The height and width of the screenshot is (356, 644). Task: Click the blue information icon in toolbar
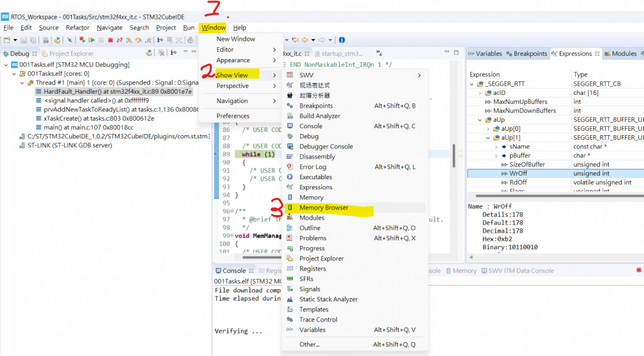click(x=341, y=40)
